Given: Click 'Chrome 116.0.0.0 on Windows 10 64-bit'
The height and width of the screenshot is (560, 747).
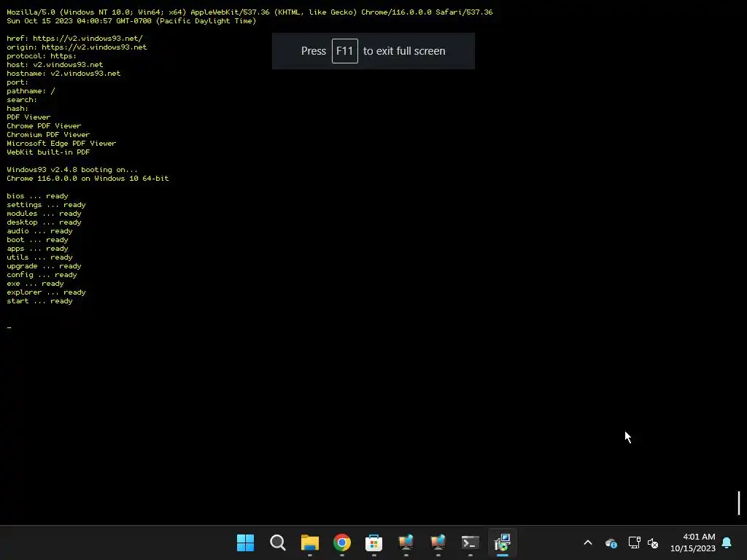Looking at the screenshot, I should click(88, 179).
